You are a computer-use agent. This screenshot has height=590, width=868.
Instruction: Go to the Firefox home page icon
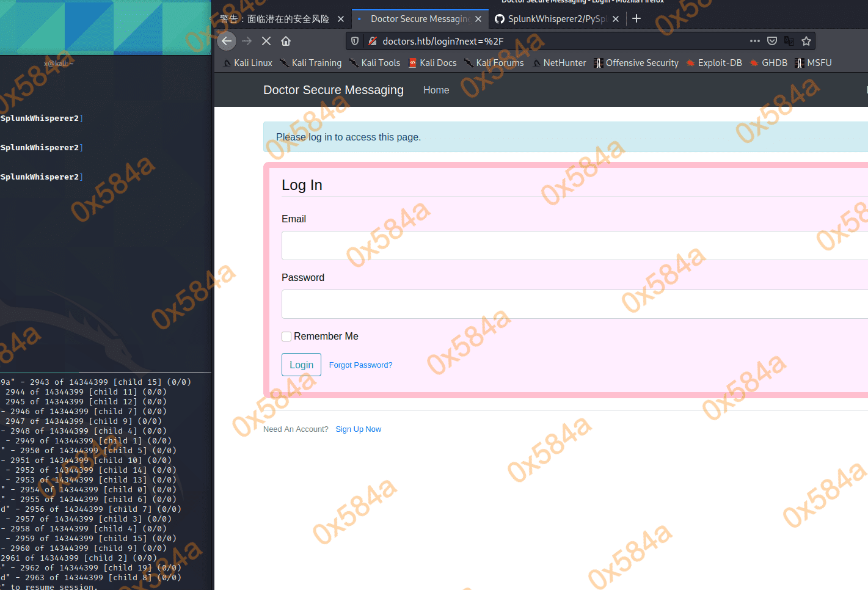[286, 41]
